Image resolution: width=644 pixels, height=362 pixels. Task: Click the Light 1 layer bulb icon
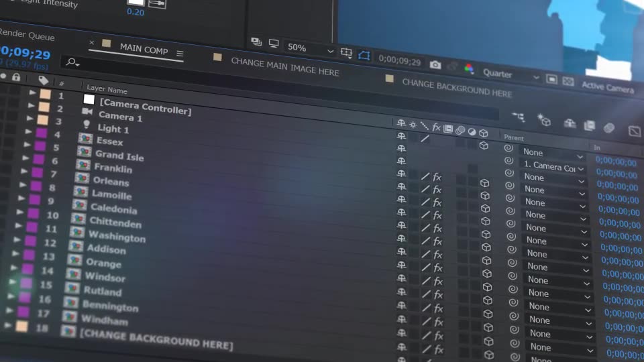tap(87, 124)
